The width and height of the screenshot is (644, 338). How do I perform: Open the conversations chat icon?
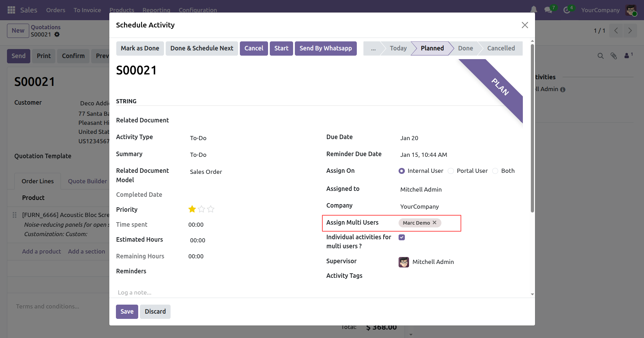(x=548, y=10)
